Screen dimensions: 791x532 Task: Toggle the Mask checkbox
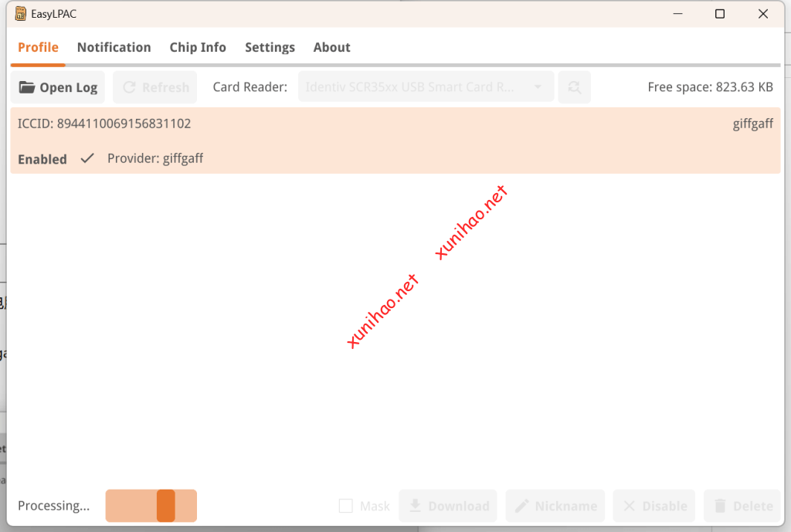pos(346,506)
